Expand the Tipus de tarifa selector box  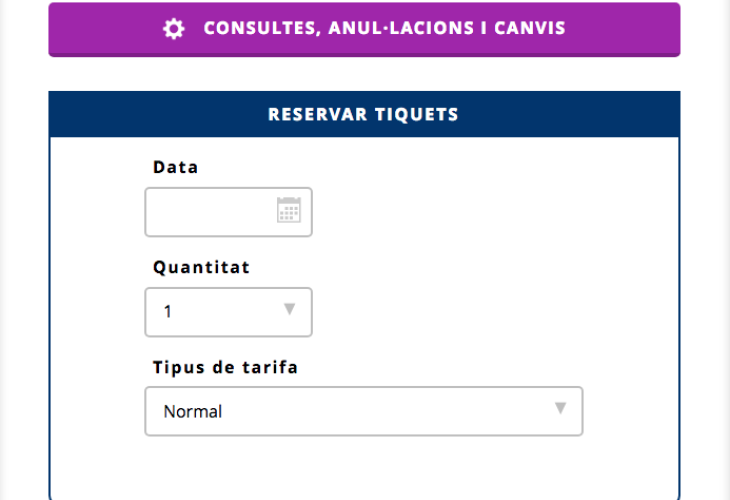click(363, 411)
